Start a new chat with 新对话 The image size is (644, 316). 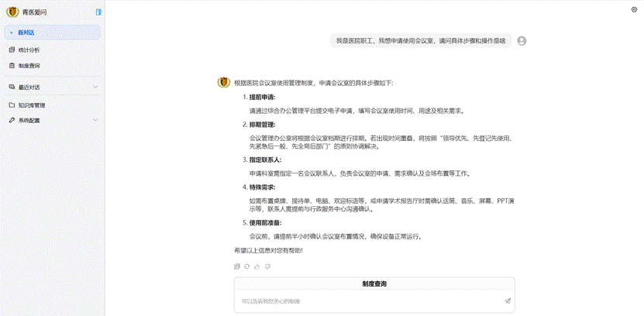tap(51, 33)
